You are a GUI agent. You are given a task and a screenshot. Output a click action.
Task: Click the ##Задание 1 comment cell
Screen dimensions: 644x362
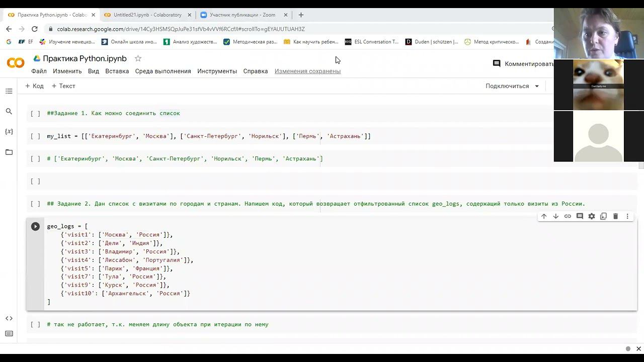(x=332, y=113)
